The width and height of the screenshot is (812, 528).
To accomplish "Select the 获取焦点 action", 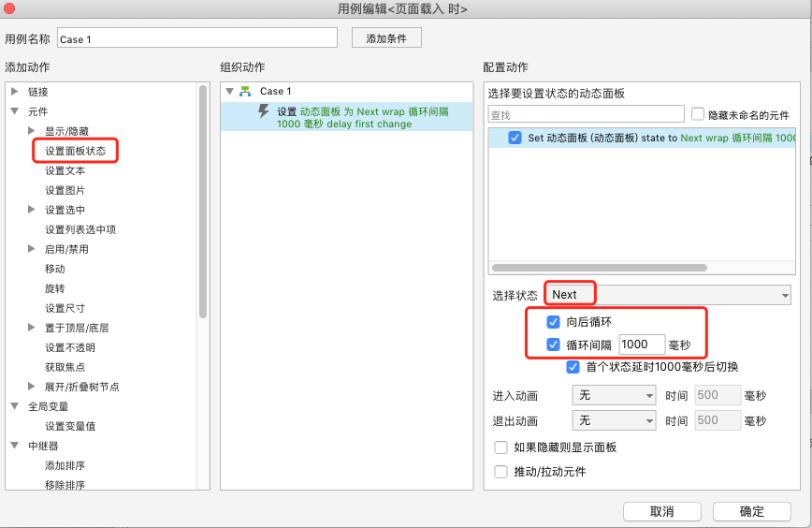I will click(x=65, y=367).
